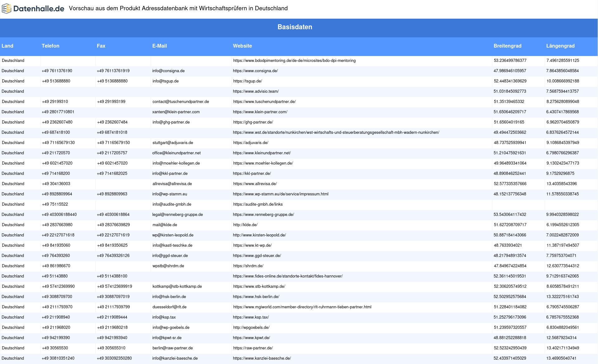Select wp@kirsten-leopold.de email cell
Image resolution: width=598 pixels, height=364 pixels.
[173, 235]
